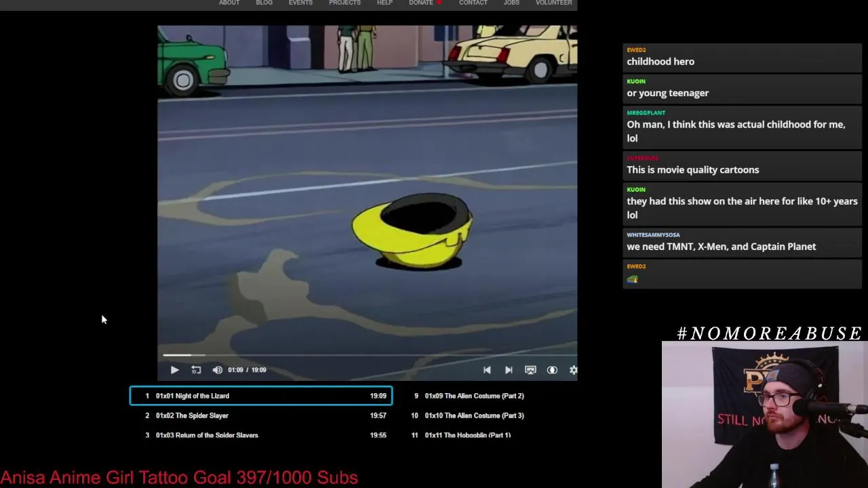Open player settings gear
Image resolution: width=868 pixels, height=488 pixels.
coord(573,370)
